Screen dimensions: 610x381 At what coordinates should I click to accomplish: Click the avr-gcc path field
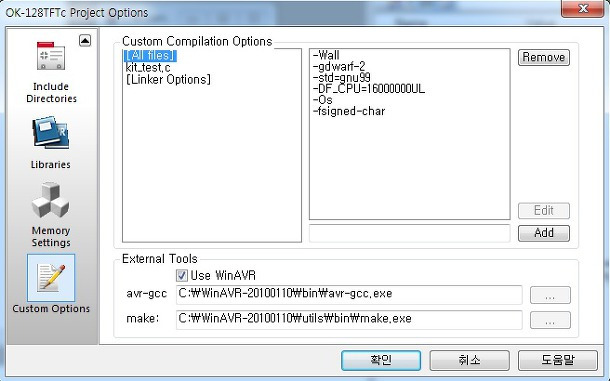pyautogui.click(x=349, y=295)
